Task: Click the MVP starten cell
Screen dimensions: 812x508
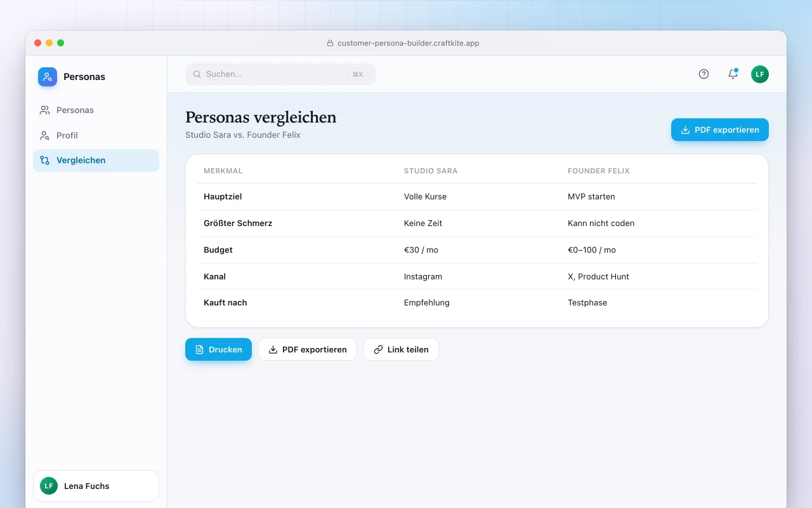Action: pyautogui.click(x=591, y=197)
